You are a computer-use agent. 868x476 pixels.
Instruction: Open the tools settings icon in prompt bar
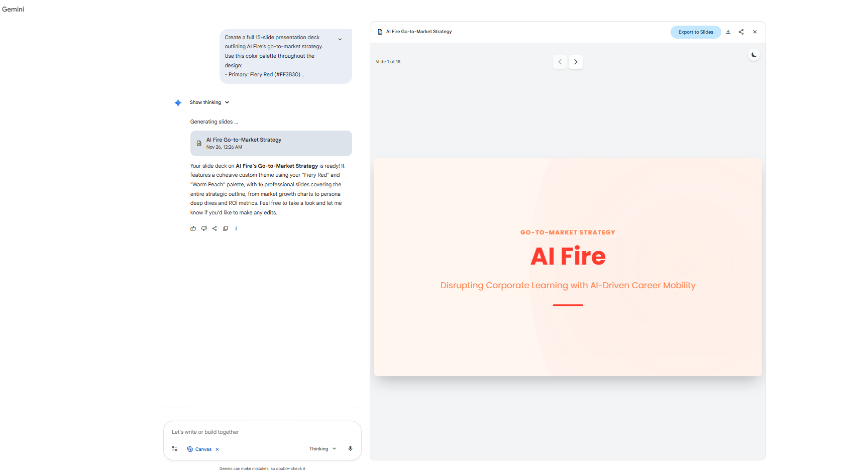click(x=175, y=449)
